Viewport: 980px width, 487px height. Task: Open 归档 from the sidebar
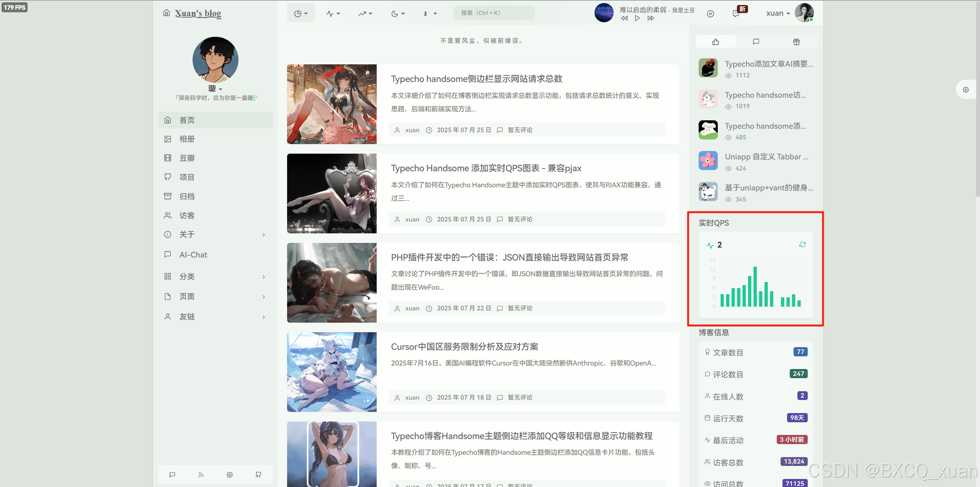[x=216, y=196]
